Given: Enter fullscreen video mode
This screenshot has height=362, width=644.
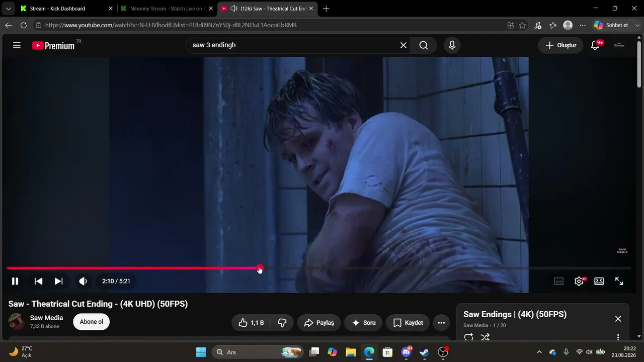Looking at the screenshot, I should [619, 281].
